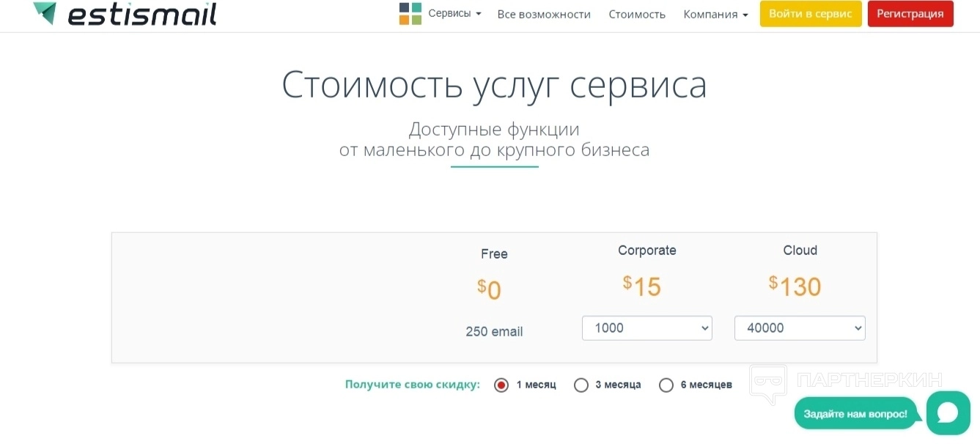Viewport: 980px width, 444px height.
Task: Click the yellow Войти в сервис button
Action: click(811, 14)
